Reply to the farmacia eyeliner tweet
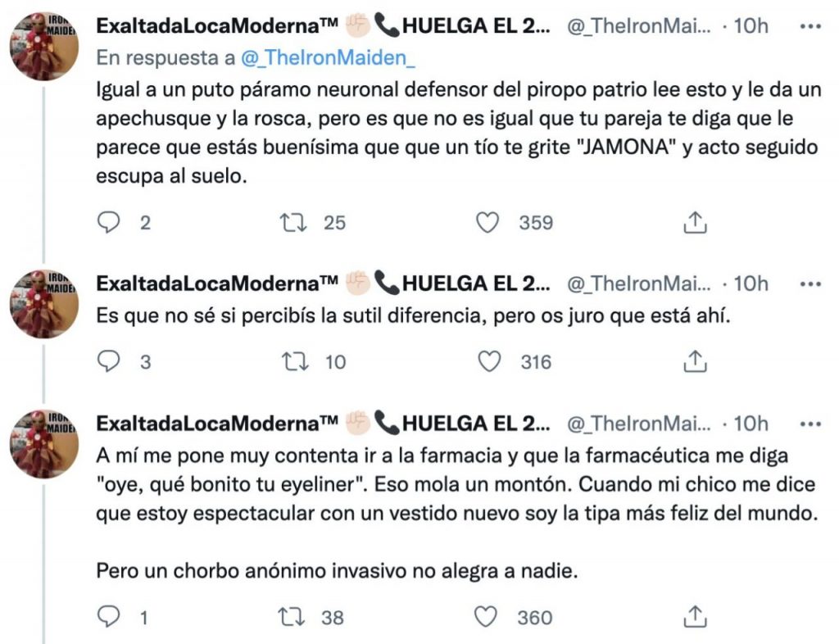This screenshot has width=839, height=644. (109, 616)
